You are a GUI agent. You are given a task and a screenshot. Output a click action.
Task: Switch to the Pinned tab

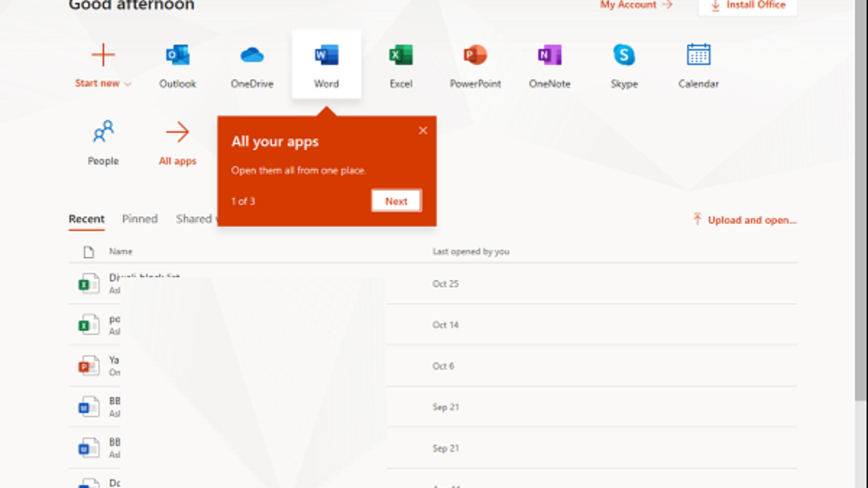point(140,219)
